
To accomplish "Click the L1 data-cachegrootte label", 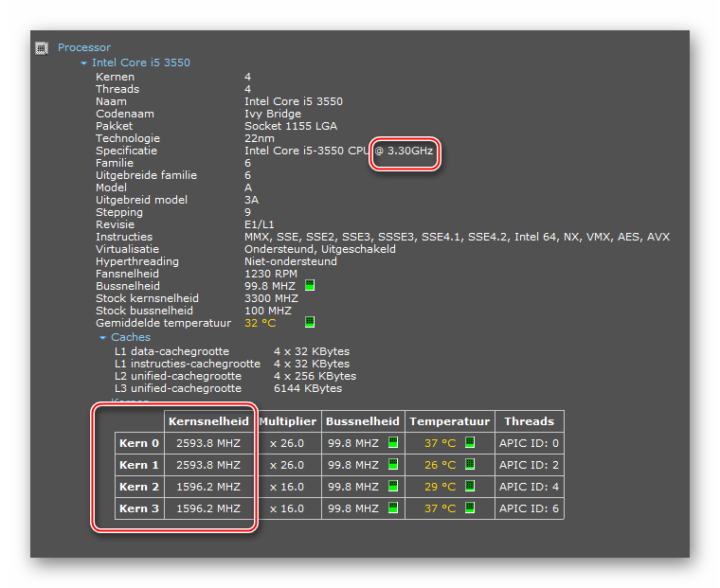I will pyautogui.click(x=171, y=351).
